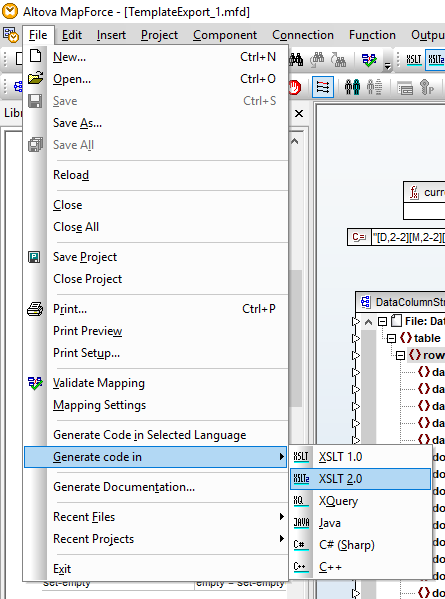Image resolution: width=445 pixels, height=599 pixels.
Task: Click the New document icon in File menu
Action: 35,57
